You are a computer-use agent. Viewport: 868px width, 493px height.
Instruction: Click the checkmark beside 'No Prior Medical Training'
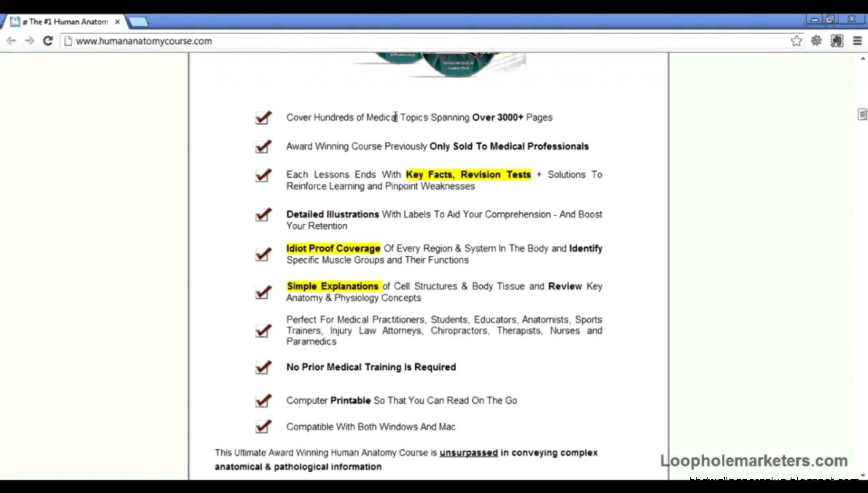click(263, 368)
